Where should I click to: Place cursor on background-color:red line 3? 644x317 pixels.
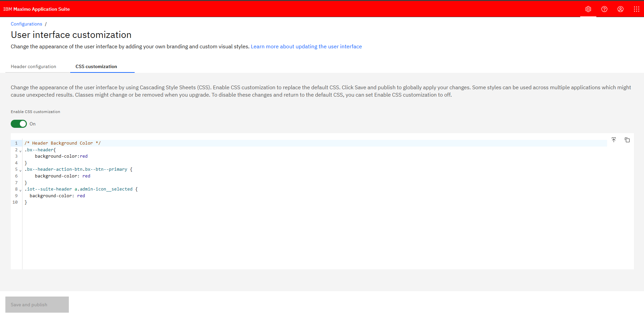pos(61,156)
